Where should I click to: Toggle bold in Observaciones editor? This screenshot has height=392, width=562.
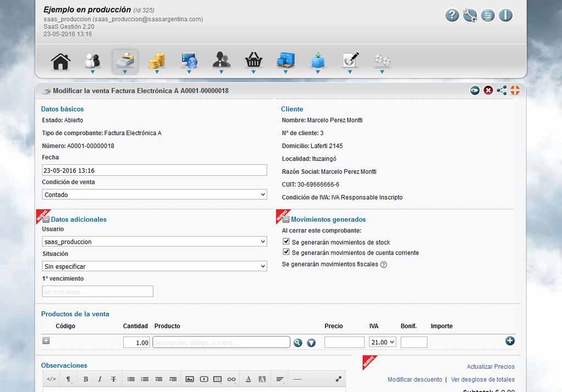(86, 379)
